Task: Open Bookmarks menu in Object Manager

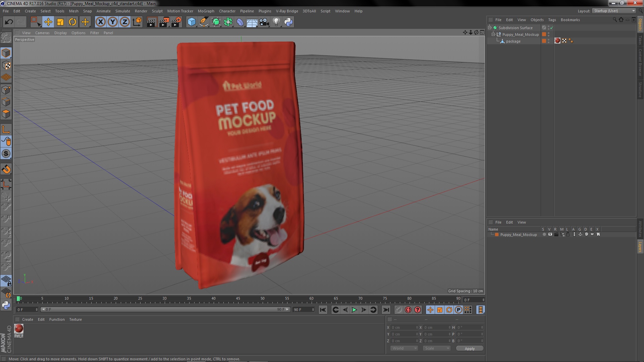Action: pos(570,20)
